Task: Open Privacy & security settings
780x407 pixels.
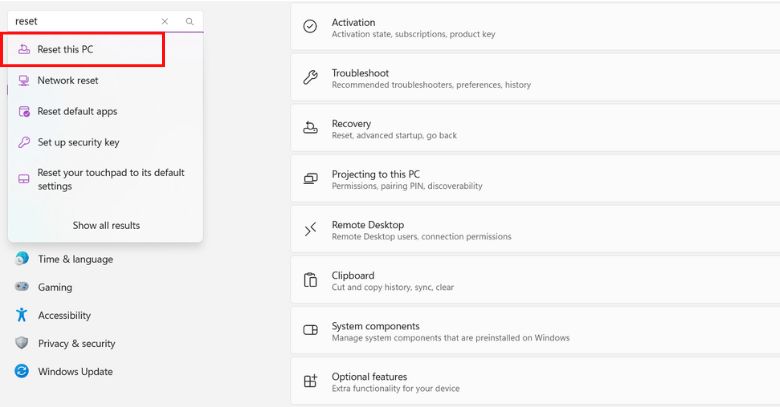Action: [76, 343]
